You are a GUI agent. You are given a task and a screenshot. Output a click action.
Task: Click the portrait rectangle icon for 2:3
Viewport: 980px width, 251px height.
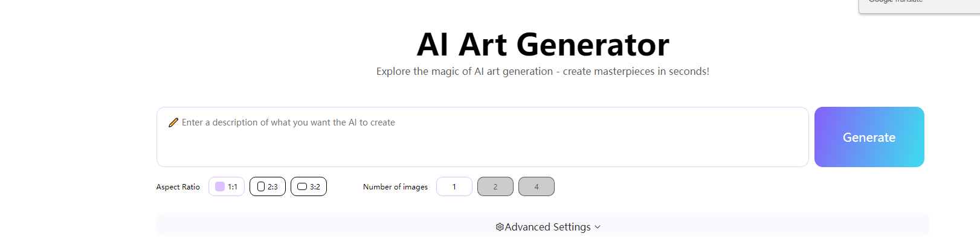click(x=261, y=186)
